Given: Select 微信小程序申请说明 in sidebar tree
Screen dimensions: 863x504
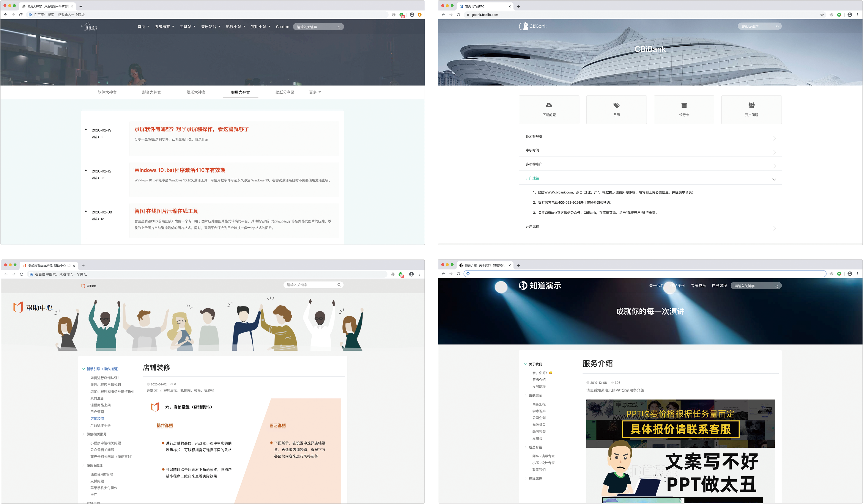Looking at the screenshot, I should (x=105, y=385).
